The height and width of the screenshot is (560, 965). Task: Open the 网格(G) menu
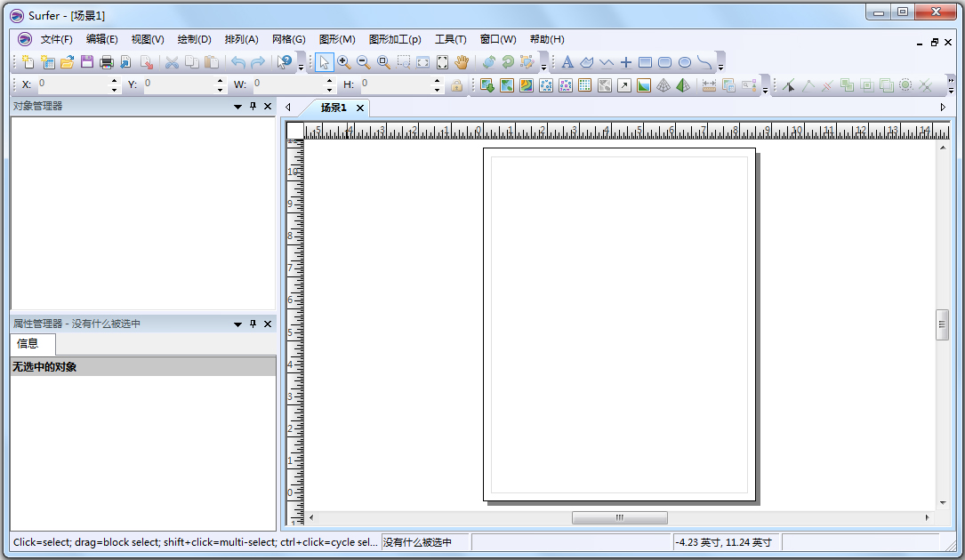pyautogui.click(x=289, y=39)
